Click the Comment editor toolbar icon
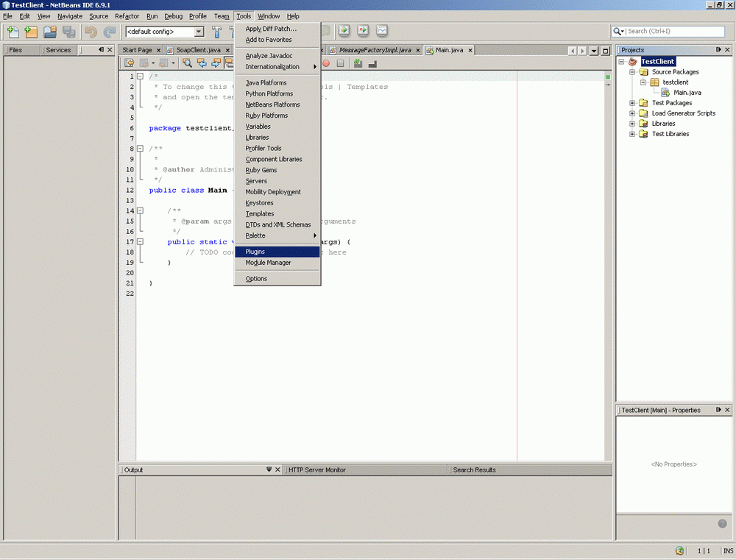 (x=358, y=63)
